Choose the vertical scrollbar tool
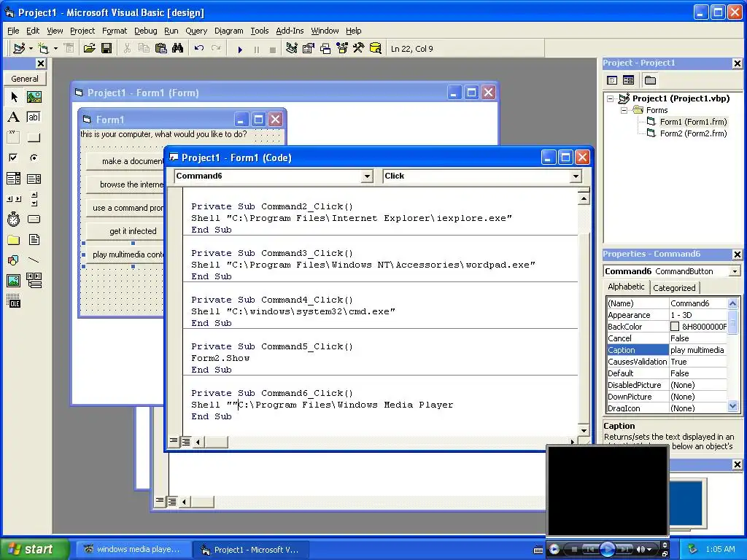Screen dimensions: 747x560 point(34,198)
